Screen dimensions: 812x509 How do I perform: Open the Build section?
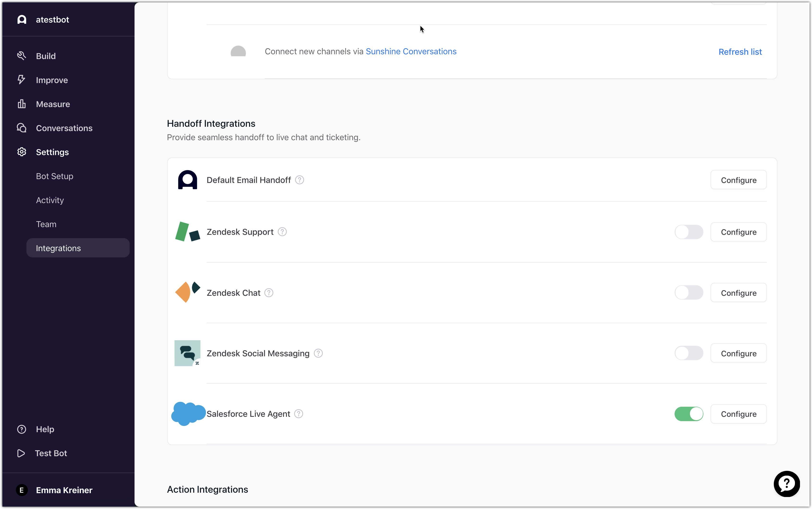click(46, 56)
